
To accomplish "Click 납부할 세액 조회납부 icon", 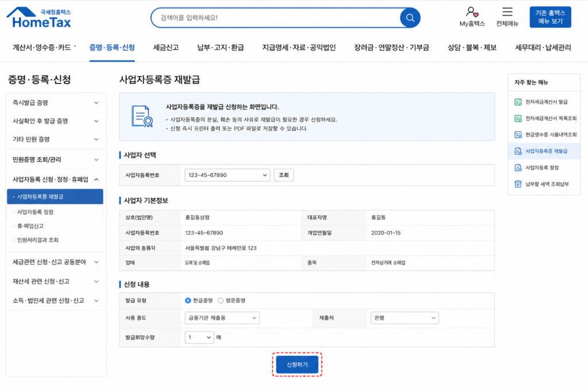I will (518, 184).
